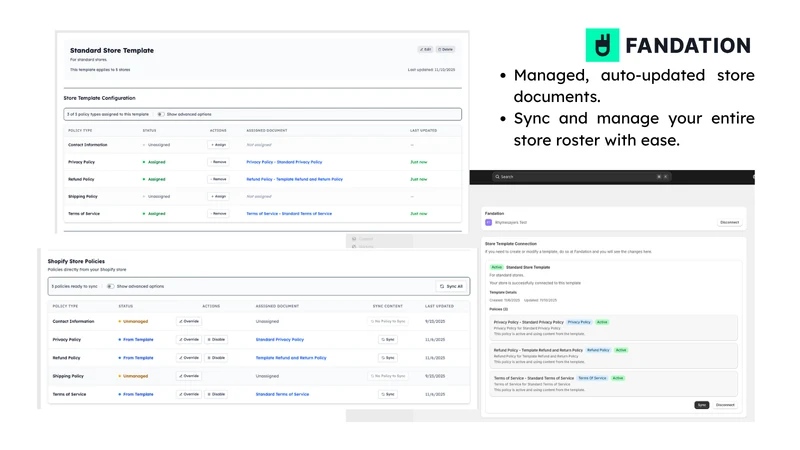
Task: Click the Shopify Store Policies heading
Action: [x=76, y=261]
